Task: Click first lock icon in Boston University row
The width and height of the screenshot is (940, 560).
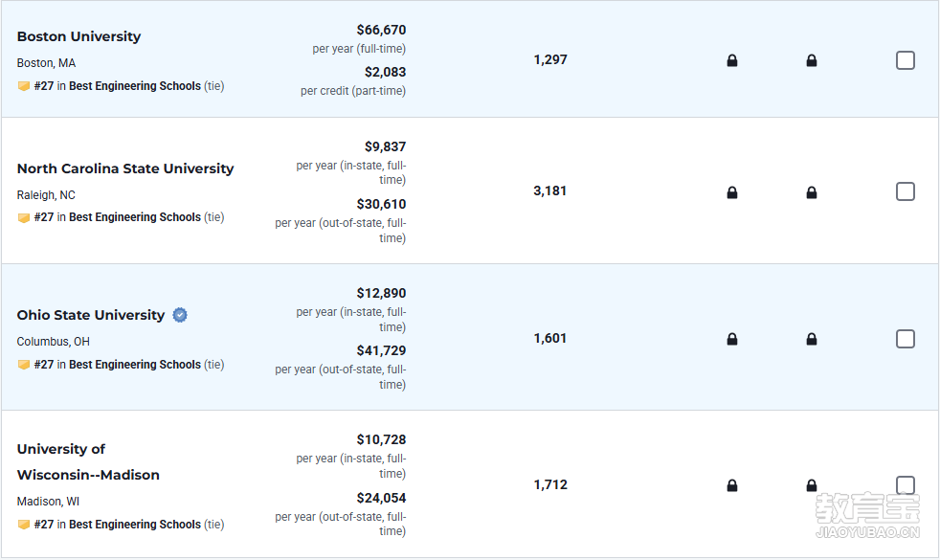Action: click(732, 60)
